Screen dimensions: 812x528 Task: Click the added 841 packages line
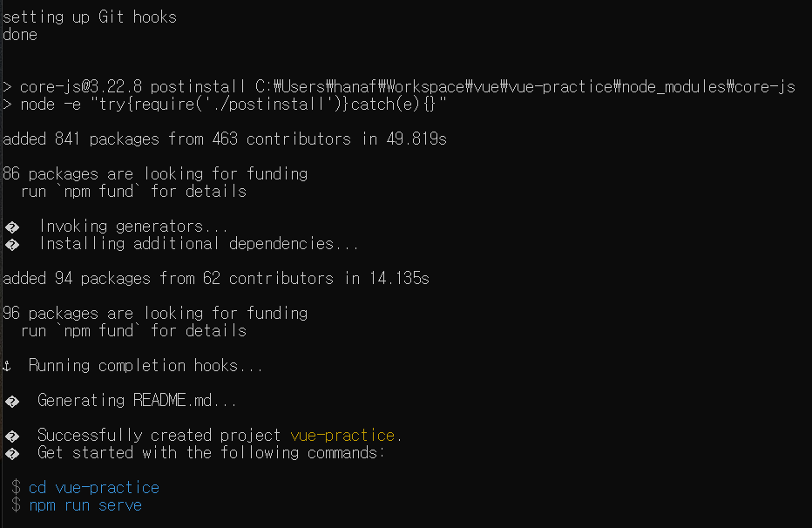[225, 139]
